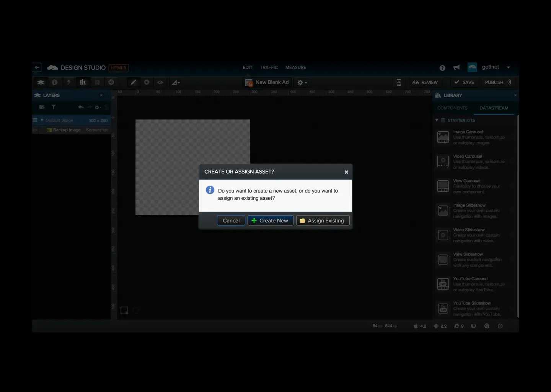The image size is (551, 392).
Task: Click the back arrow beside Design Studio logo
Action: pyautogui.click(x=37, y=67)
